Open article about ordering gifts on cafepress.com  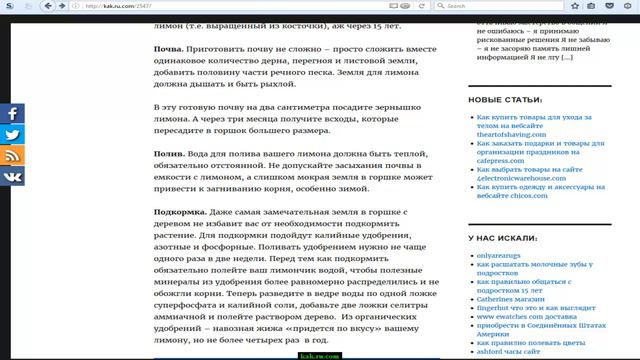[x=540, y=152]
